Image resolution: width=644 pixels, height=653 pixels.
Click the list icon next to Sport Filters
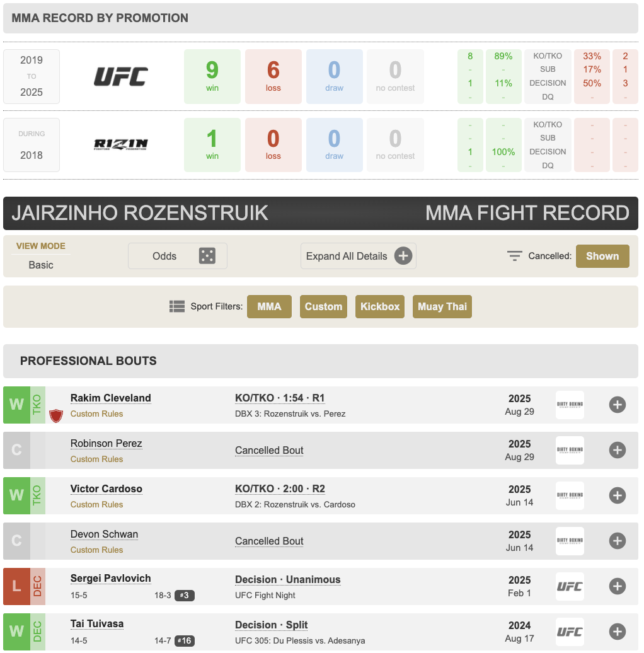coord(177,307)
